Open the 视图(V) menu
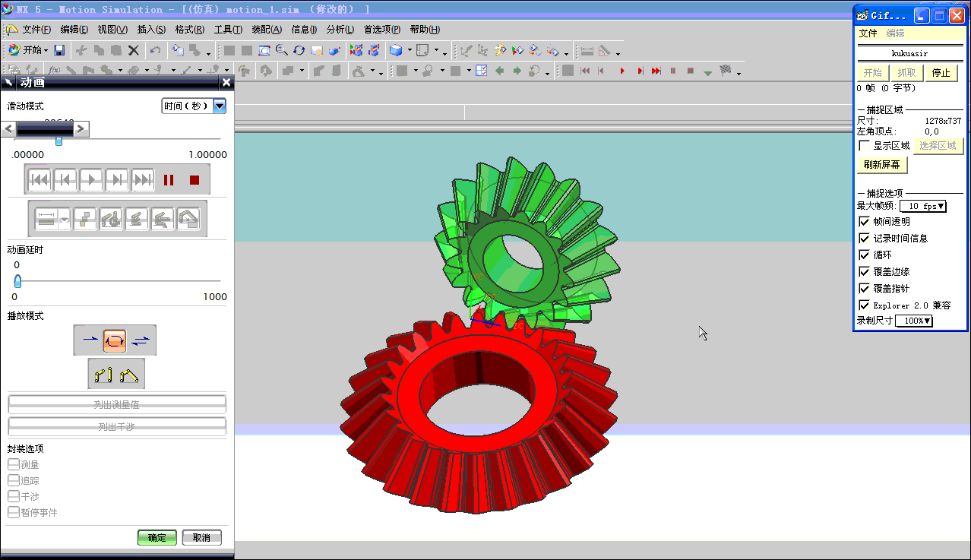This screenshot has width=971, height=560. [112, 30]
